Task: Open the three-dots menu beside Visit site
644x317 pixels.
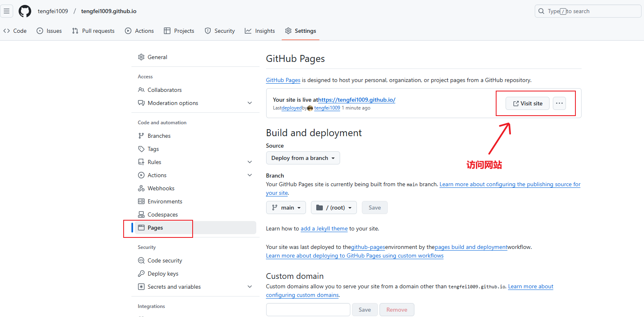Action: (x=559, y=103)
